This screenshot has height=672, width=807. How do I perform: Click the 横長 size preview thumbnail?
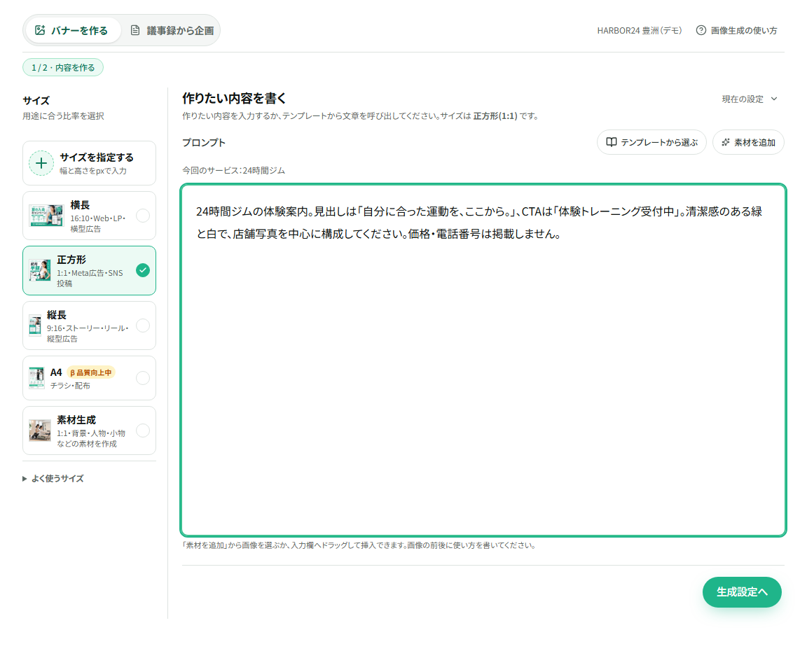(x=46, y=216)
